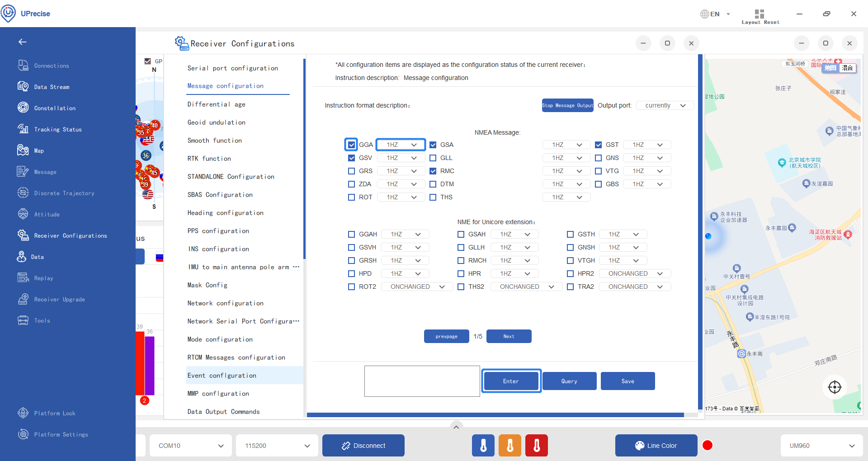This screenshot has height=461, width=868.
Task: Click the red thermometer icon
Action: [x=537, y=446]
